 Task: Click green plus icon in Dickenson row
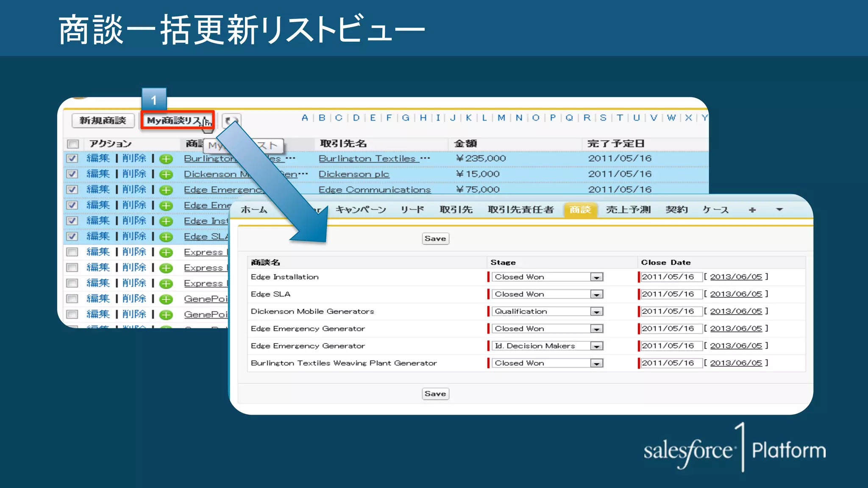(x=166, y=175)
